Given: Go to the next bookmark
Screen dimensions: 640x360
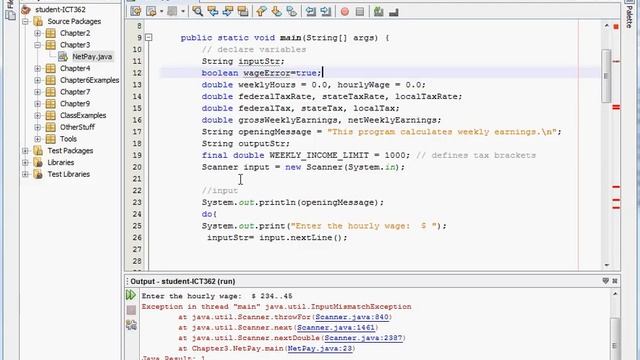Looking at the screenshot, I should tap(276, 11).
